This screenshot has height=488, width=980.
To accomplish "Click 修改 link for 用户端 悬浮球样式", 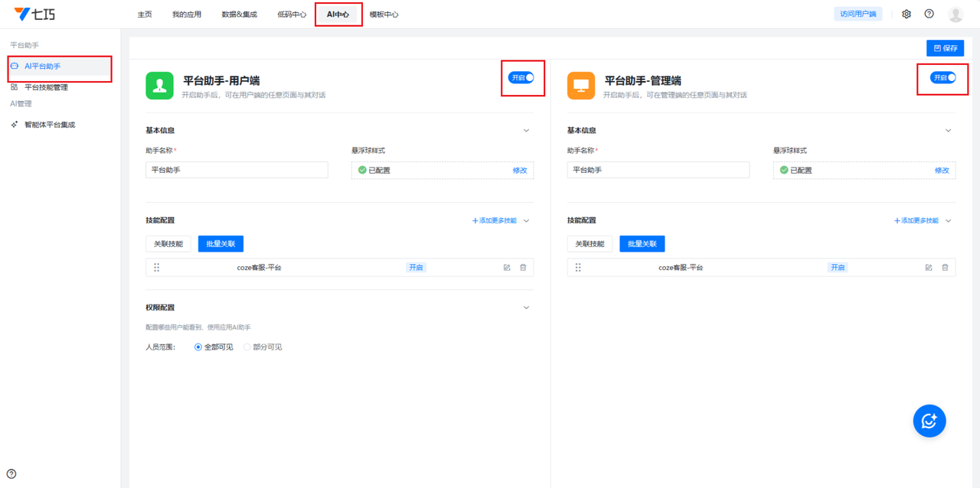I will pyautogui.click(x=520, y=171).
